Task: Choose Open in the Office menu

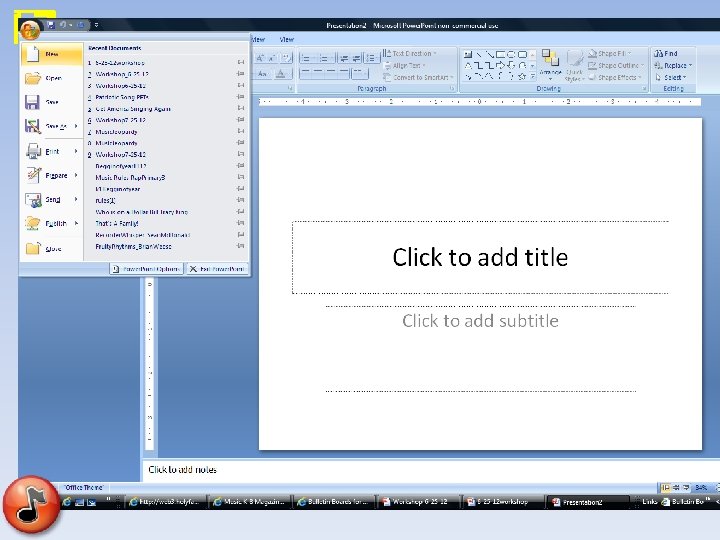Action: (x=52, y=78)
